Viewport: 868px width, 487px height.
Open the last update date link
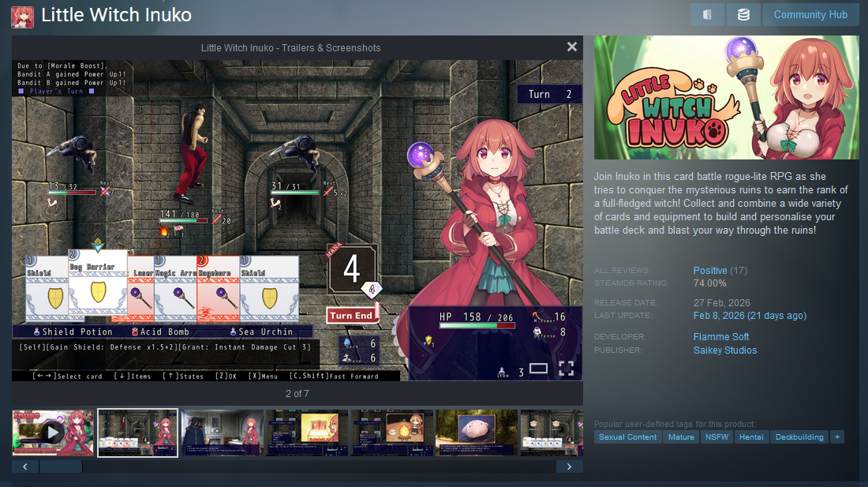click(750, 316)
